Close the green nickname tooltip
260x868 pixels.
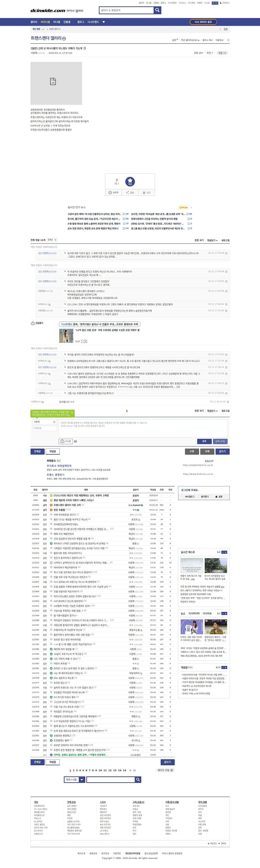tap(72, 412)
